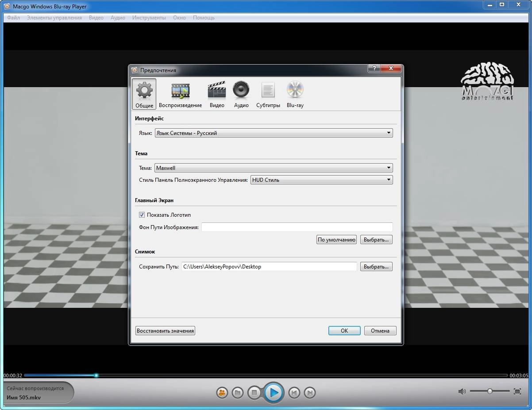Click the playback progress seek bar
This screenshot has height=410, width=532.
266,376
